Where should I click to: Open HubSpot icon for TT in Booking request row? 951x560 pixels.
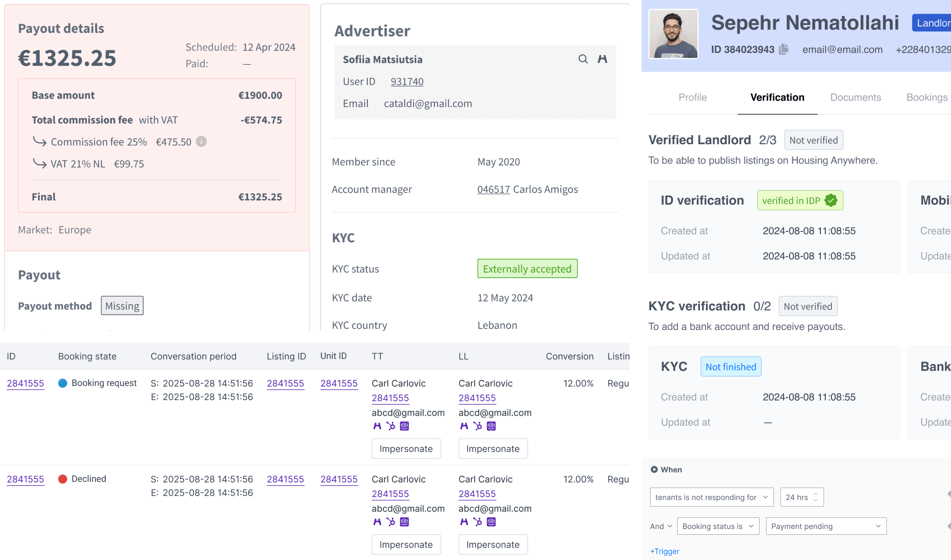click(390, 426)
